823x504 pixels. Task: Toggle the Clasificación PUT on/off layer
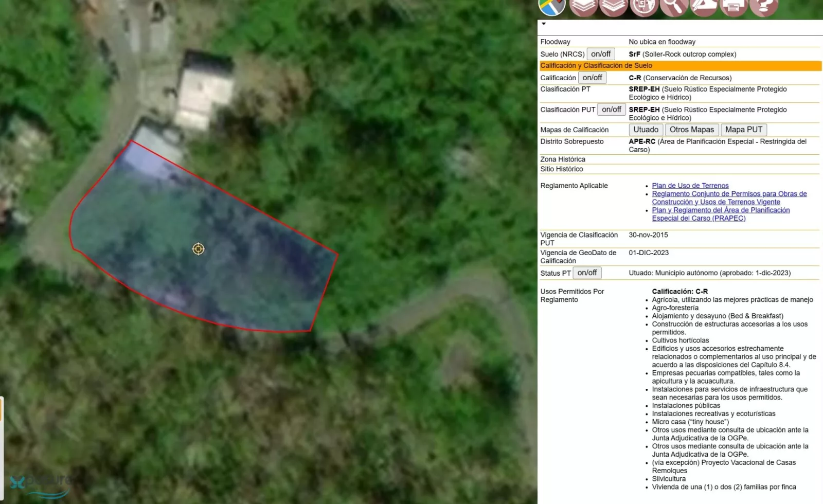[x=612, y=110]
